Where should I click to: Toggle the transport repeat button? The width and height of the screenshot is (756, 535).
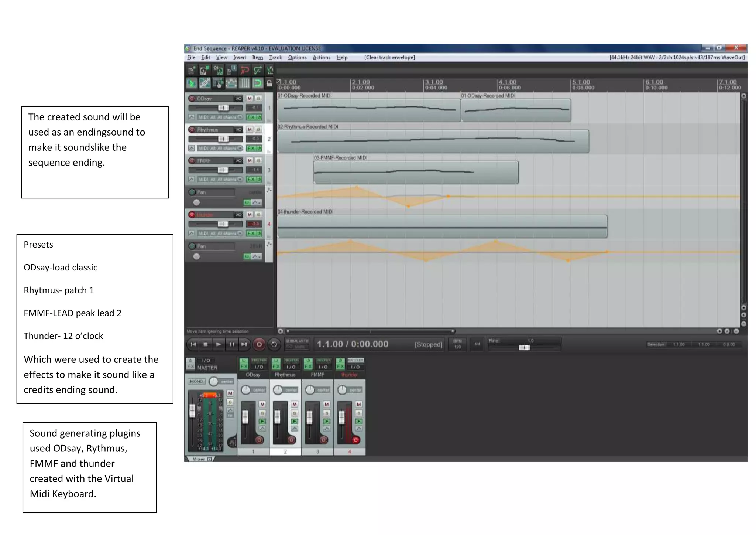click(x=274, y=344)
